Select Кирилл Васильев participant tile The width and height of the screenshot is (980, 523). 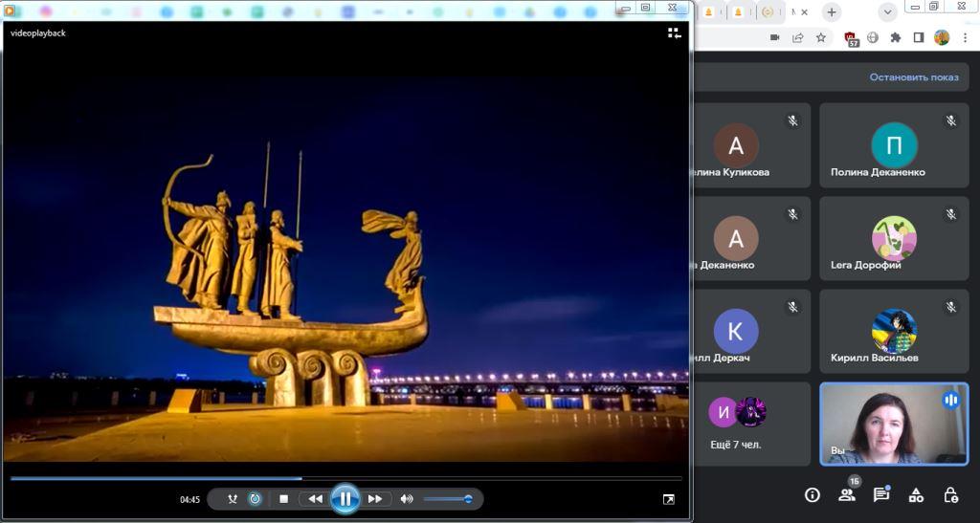(894, 332)
